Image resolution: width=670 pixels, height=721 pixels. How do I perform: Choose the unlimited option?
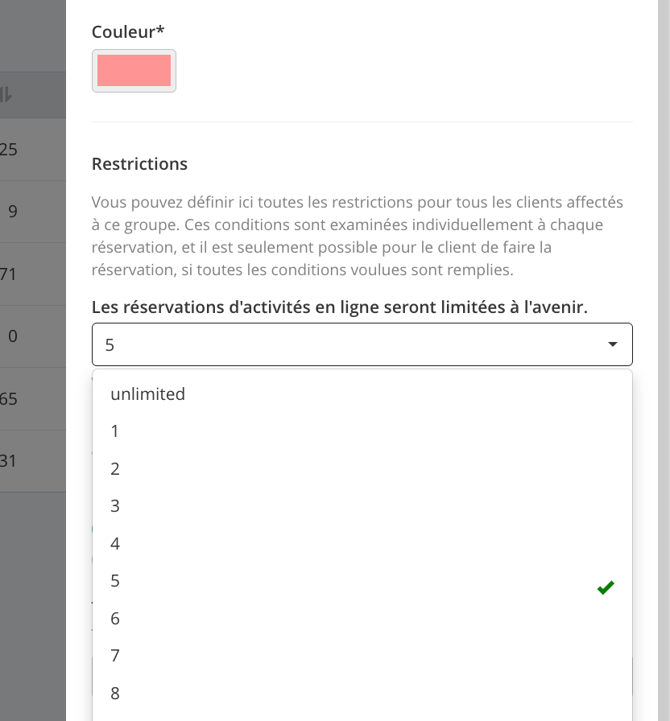click(x=362, y=394)
